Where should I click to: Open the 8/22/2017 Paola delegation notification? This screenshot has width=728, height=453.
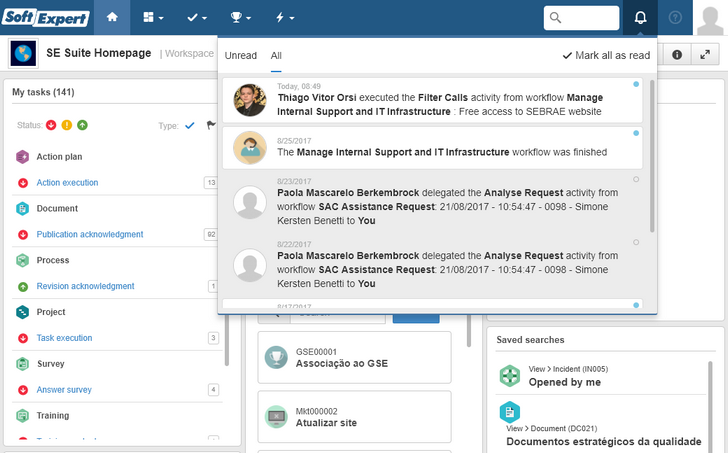[x=433, y=265]
